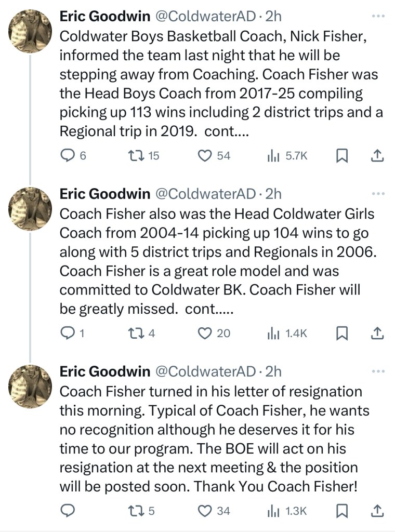Bookmark the second tweet about Girls Coach
Viewport: 395px width, 532px height.
tap(343, 333)
